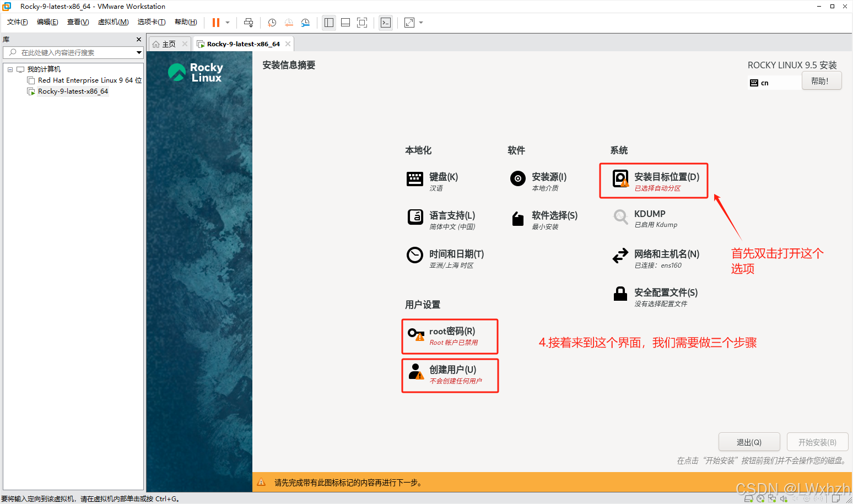This screenshot has height=504, width=853.
Task: Open Software Selection (软件选择) icon
Action: click(517, 219)
